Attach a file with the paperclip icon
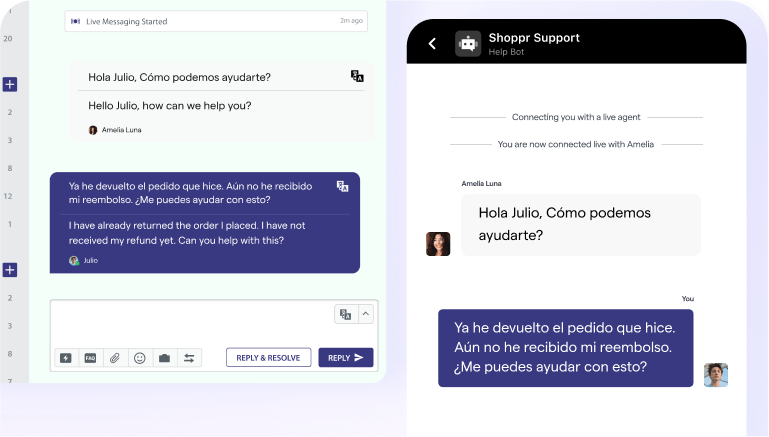The height and width of the screenshot is (437, 769). pos(115,358)
